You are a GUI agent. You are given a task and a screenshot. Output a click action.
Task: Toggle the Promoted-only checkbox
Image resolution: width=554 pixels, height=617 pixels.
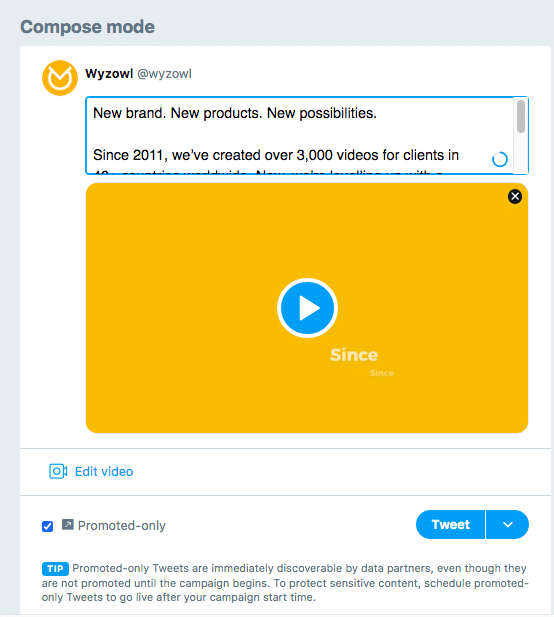coord(48,526)
